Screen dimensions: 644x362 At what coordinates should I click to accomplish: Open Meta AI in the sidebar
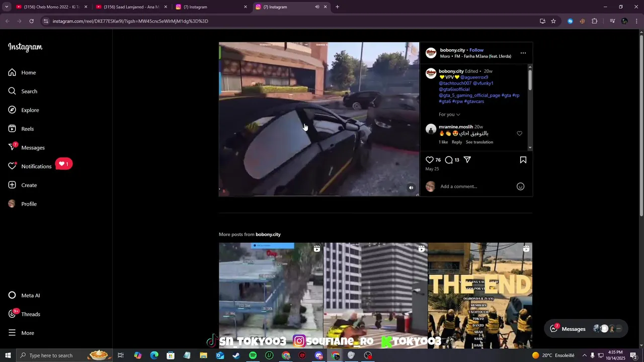click(24, 295)
